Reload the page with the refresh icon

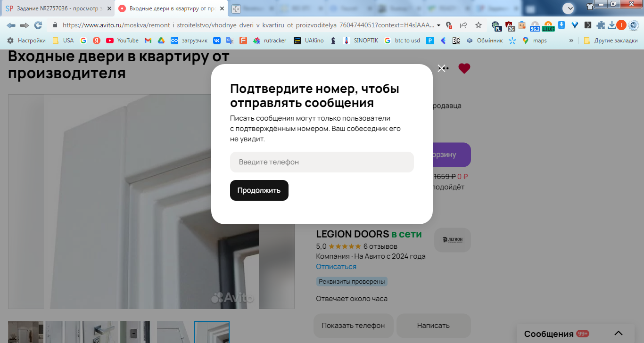(x=38, y=25)
